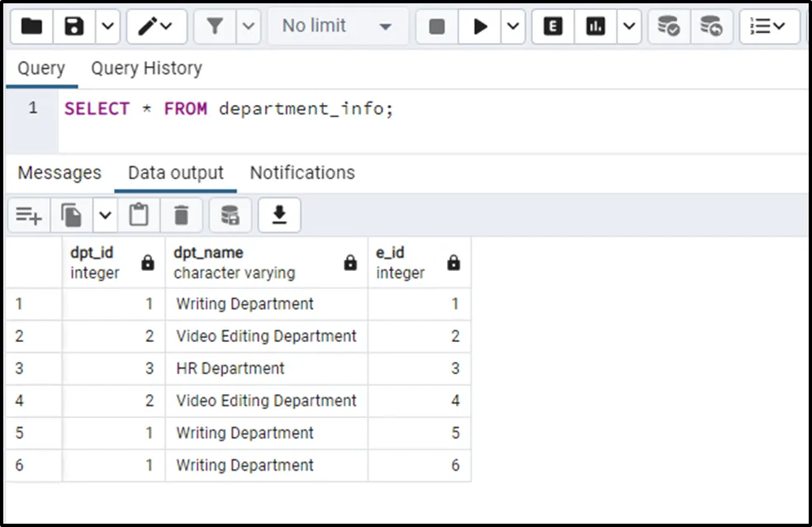This screenshot has height=527, width=812.
Task: Open the Messages tab
Action: tap(59, 173)
